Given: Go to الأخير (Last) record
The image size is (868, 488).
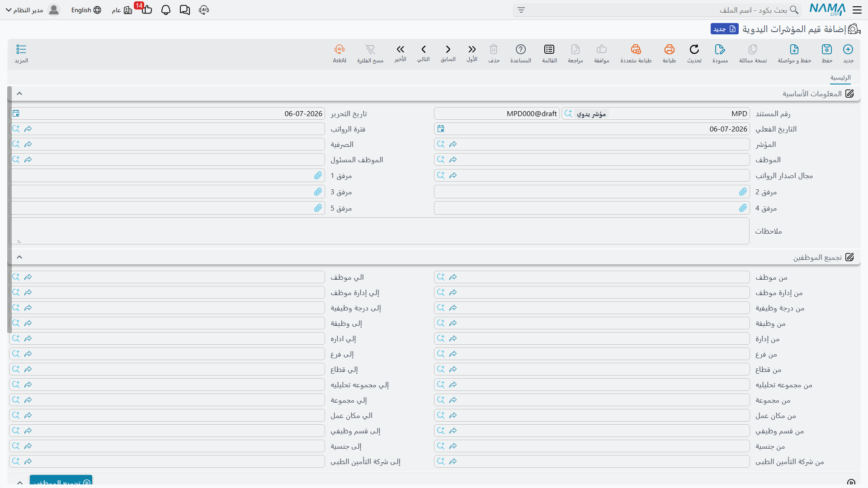Looking at the screenshot, I should 400,49.
